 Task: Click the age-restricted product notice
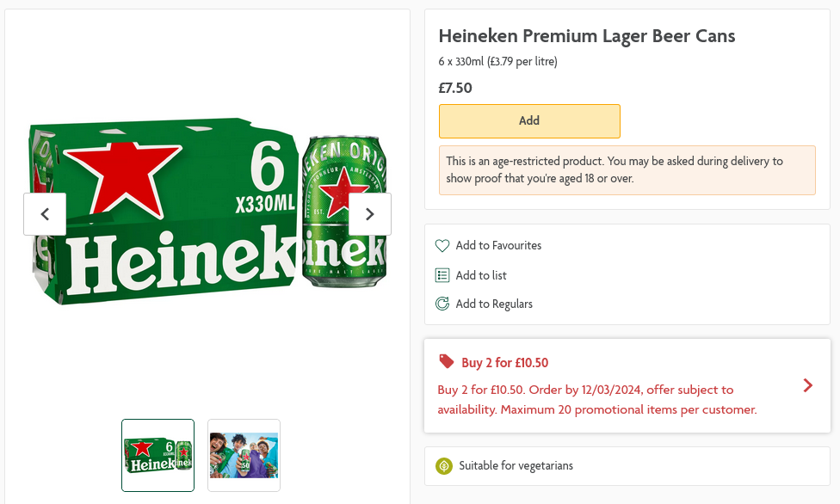coord(627,169)
